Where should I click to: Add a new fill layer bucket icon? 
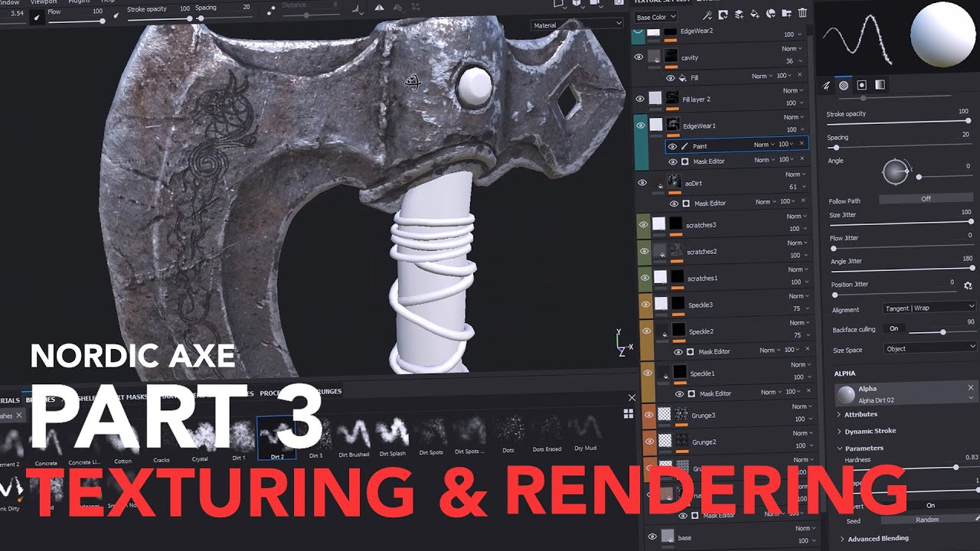pyautogui.click(x=756, y=13)
